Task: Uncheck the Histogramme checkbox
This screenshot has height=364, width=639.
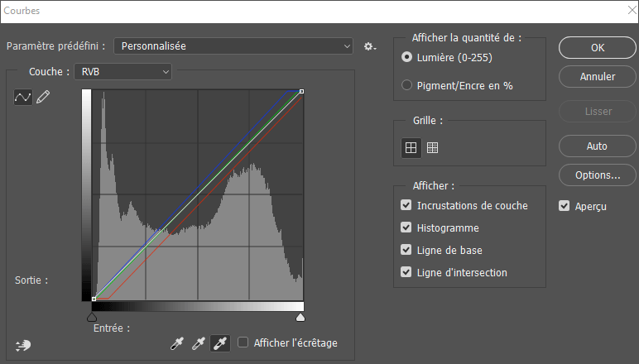Action: (406, 227)
